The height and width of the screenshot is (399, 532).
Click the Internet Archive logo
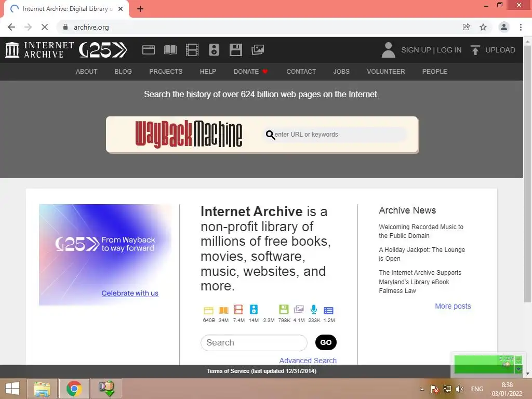tap(39, 50)
